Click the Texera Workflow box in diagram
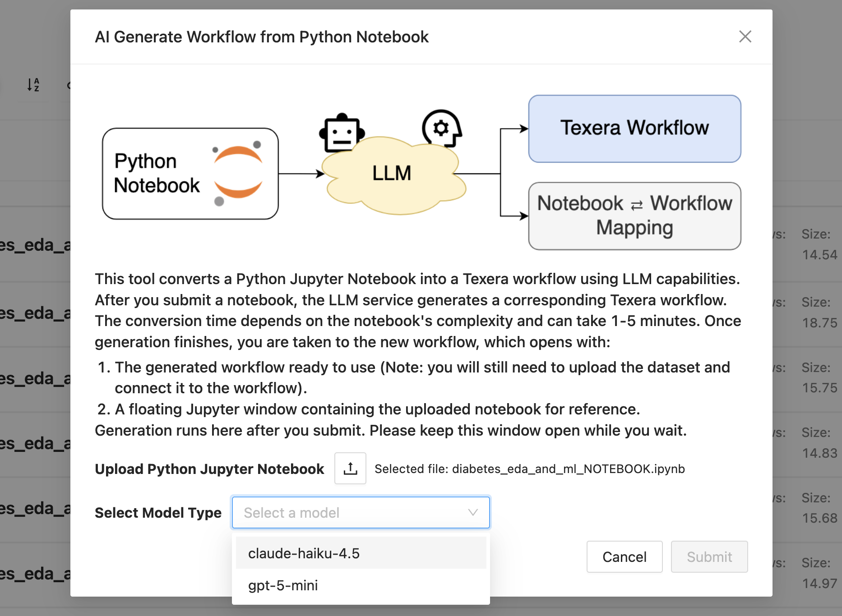 tap(635, 129)
